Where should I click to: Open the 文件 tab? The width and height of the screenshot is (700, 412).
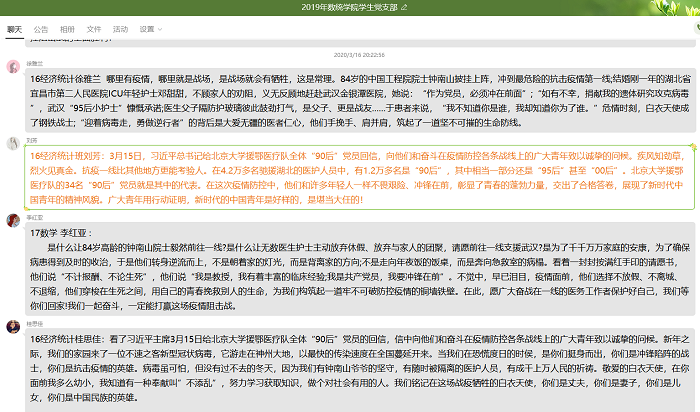pos(94,30)
